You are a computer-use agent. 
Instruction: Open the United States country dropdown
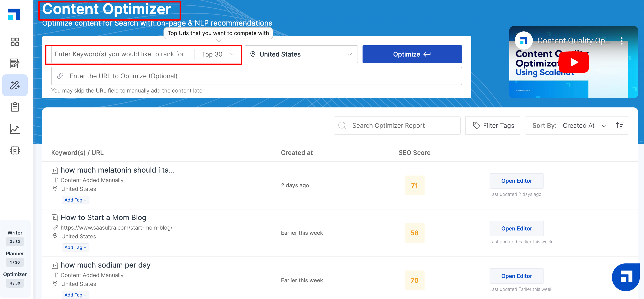(x=301, y=54)
